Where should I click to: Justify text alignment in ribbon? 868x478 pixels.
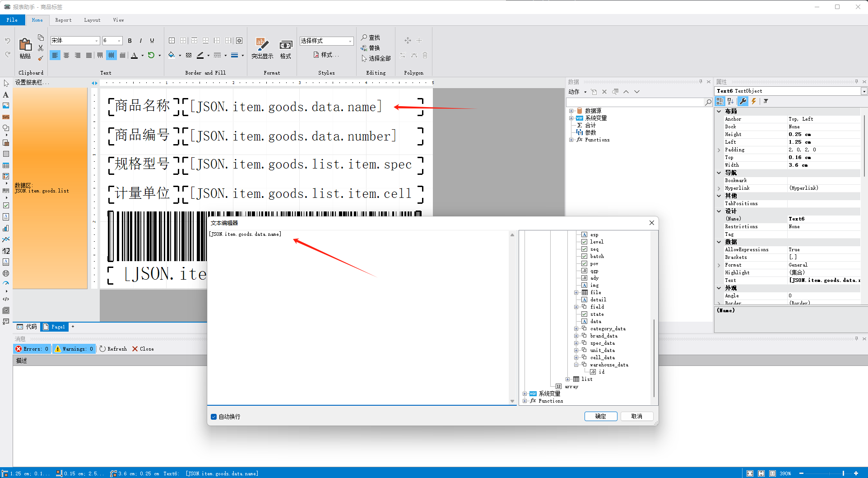click(89, 55)
